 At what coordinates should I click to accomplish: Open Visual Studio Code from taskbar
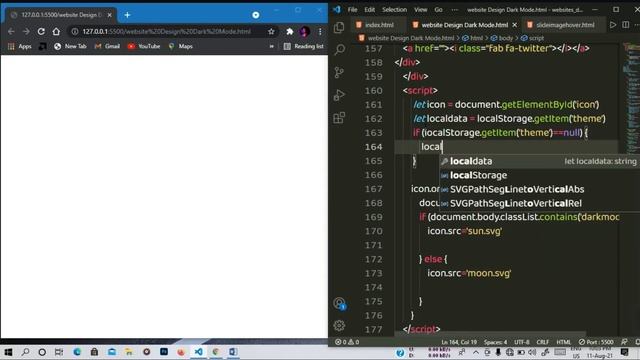[x=198, y=352]
